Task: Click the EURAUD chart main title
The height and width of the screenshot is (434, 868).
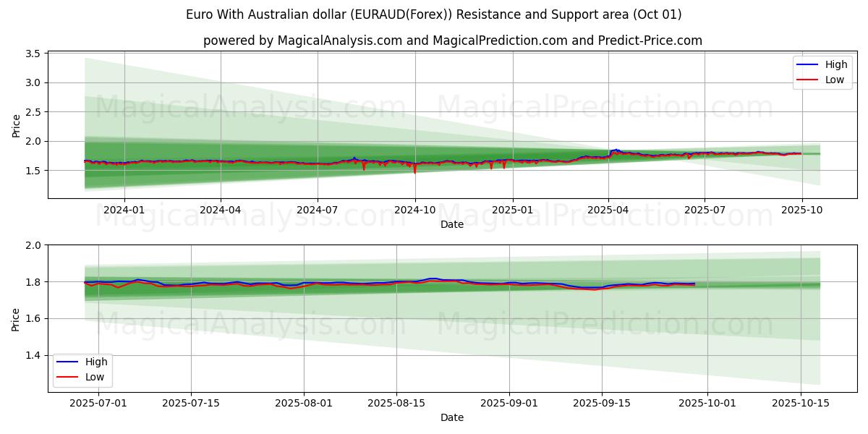Action: (x=433, y=14)
